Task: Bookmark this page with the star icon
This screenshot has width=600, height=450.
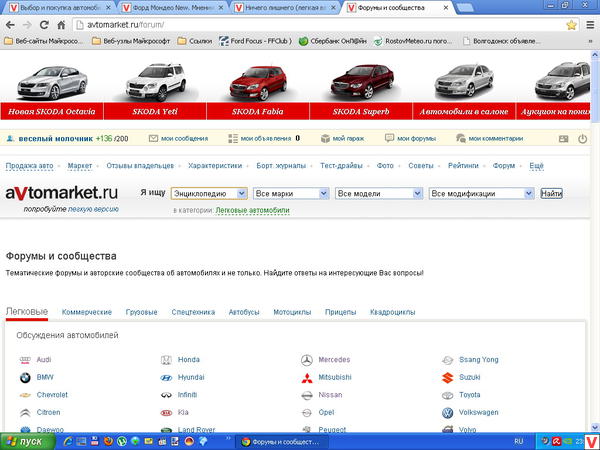Action: [x=571, y=25]
